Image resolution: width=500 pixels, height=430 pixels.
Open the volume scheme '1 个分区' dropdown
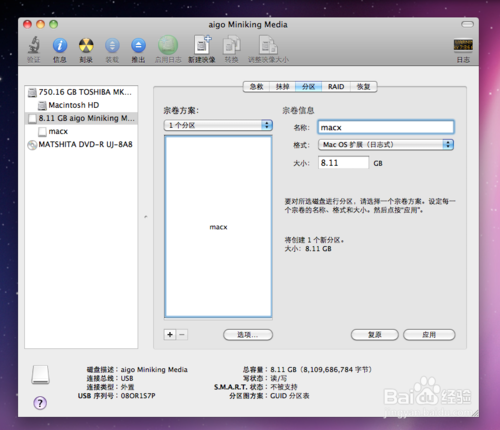point(218,125)
